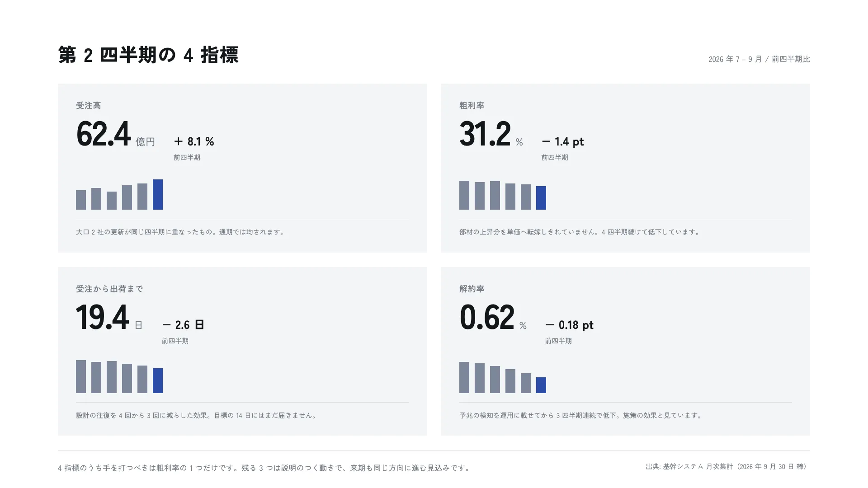Screen dimensions: 868x488
Task: Click the blue bar in 解約率 chart
Action: pos(541,385)
